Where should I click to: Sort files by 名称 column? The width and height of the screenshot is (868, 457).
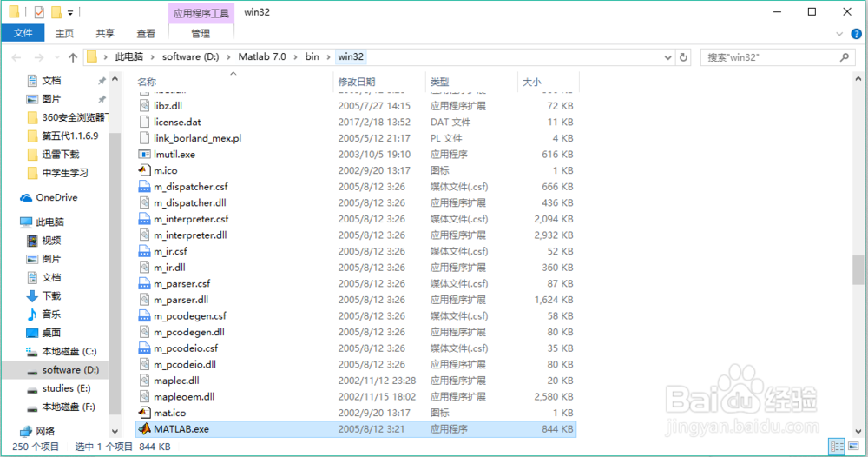147,82
